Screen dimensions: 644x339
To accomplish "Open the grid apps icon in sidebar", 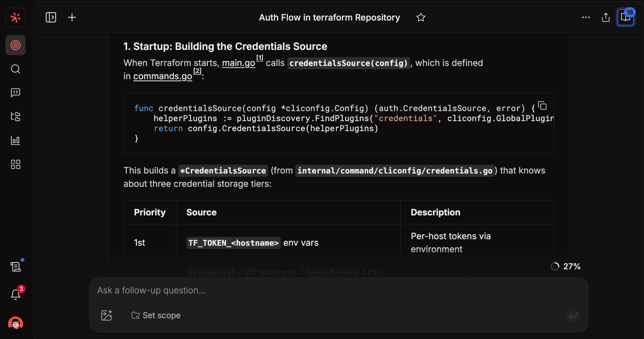I will pyautogui.click(x=15, y=164).
